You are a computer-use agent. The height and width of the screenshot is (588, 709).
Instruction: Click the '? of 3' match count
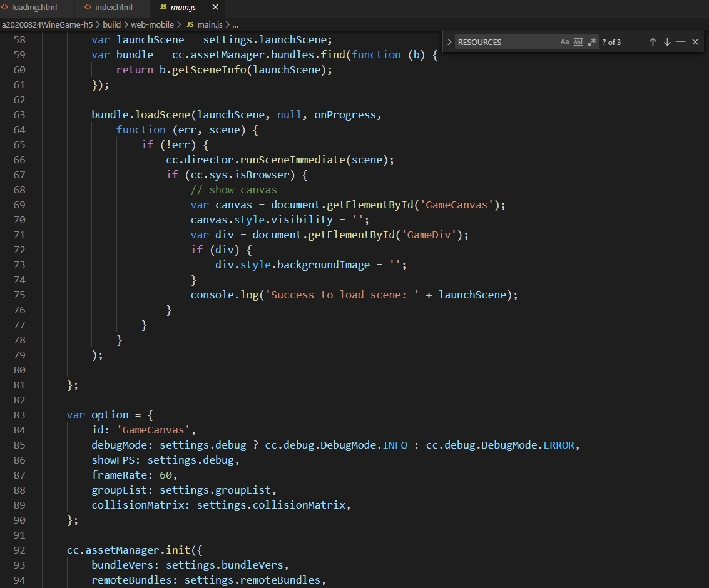pyautogui.click(x=612, y=42)
